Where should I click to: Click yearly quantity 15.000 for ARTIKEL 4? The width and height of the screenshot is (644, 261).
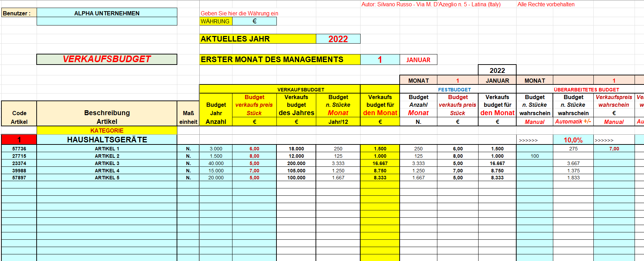(x=216, y=171)
